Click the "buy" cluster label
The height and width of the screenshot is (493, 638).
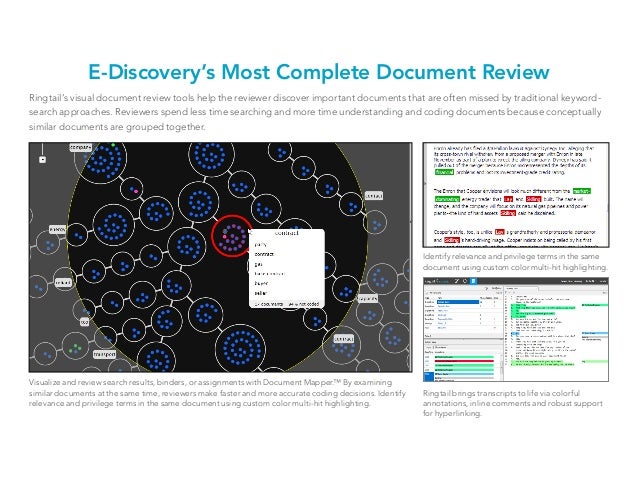click(x=84, y=322)
